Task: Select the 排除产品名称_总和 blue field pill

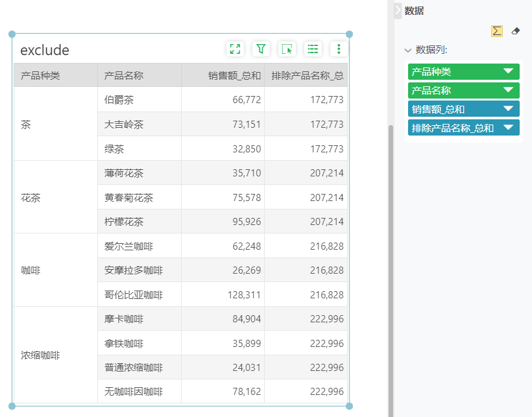Action: (463, 128)
